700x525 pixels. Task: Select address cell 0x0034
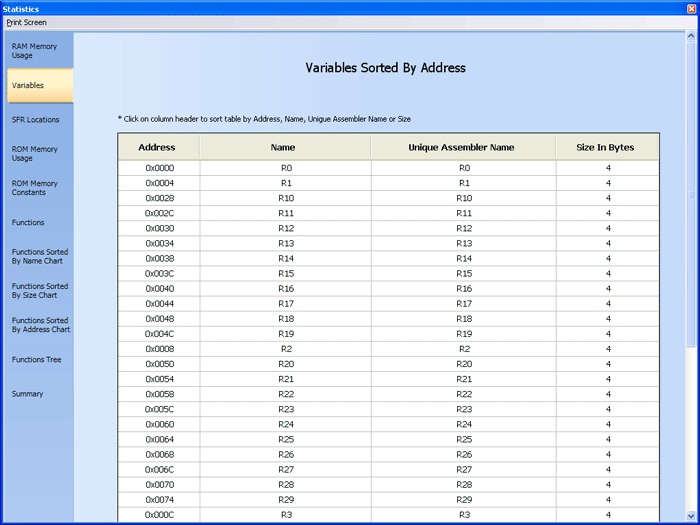[159, 243]
